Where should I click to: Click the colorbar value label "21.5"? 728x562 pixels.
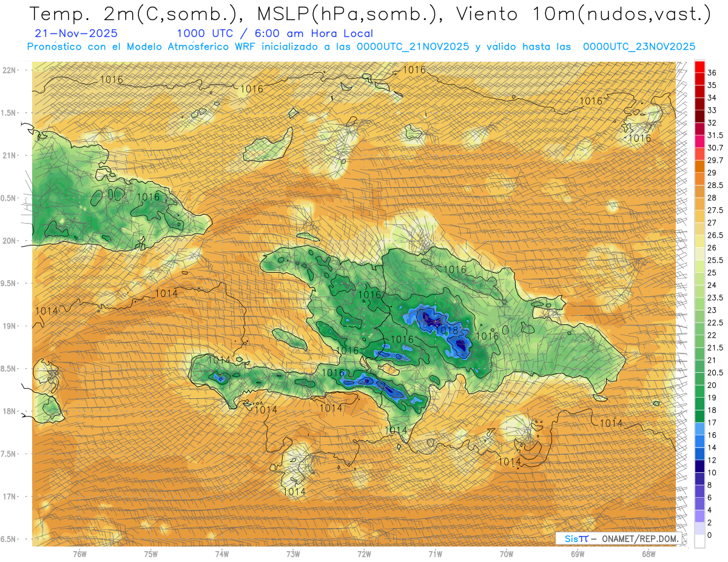pyautogui.click(x=716, y=347)
